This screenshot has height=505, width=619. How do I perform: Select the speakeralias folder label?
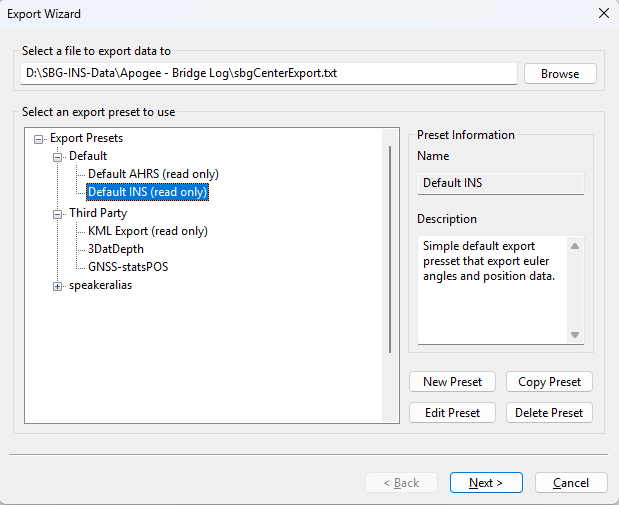click(x=100, y=286)
